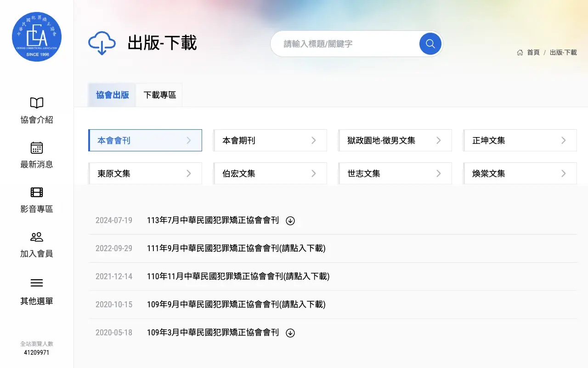588x368 pixels.
Task: Open 109年9月中華民國犯罪矯正協會會刊 link
Action: coord(236,305)
